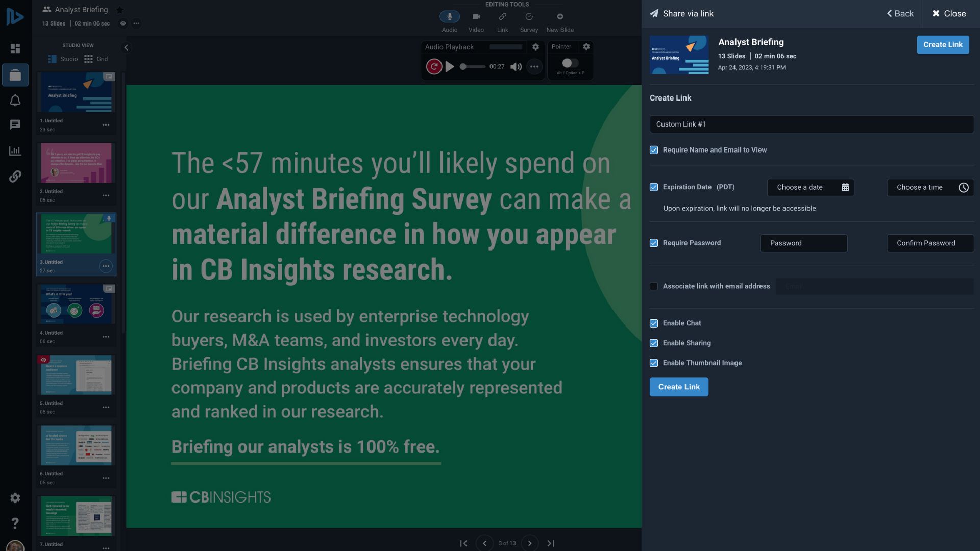
Task: Select slide 4 thumbnail
Action: (76, 304)
